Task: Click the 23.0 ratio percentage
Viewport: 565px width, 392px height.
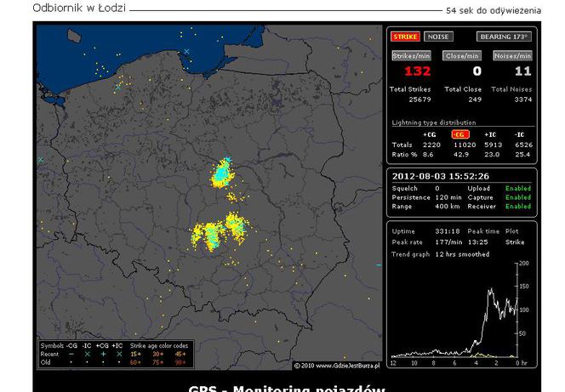Action: pyautogui.click(x=492, y=155)
